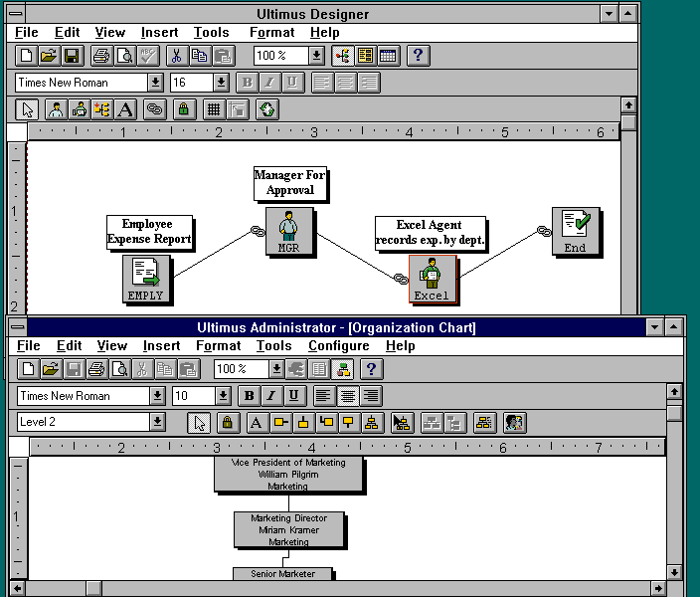Image resolution: width=700 pixels, height=597 pixels.
Task: Select the text tool in Designer toolbar
Action: 125,109
